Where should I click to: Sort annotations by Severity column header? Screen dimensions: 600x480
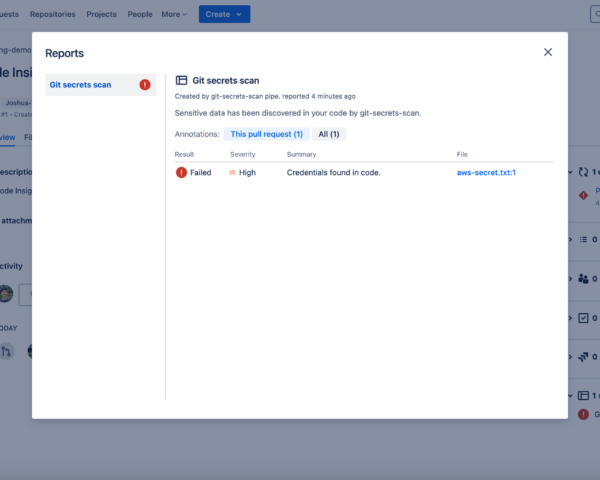click(243, 155)
